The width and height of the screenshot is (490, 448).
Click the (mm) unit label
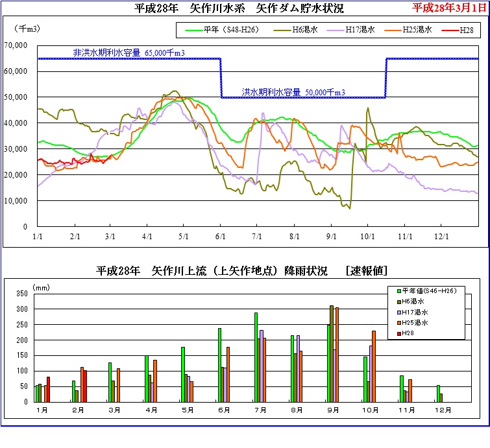42,287
